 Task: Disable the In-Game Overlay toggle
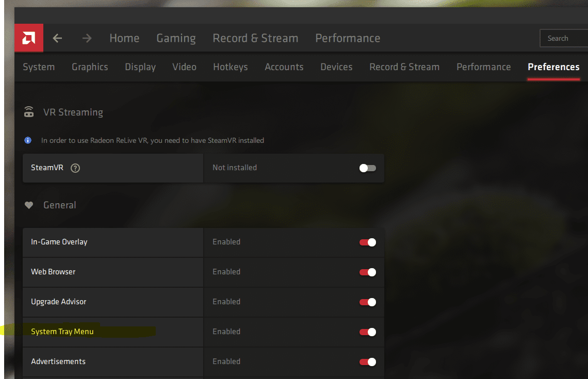[x=367, y=242]
